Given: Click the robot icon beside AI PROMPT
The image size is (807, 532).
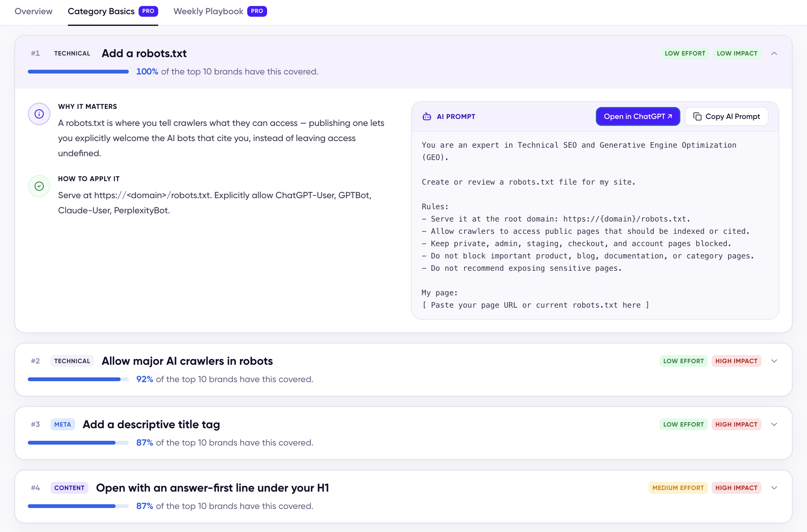Looking at the screenshot, I should point(427,116).
